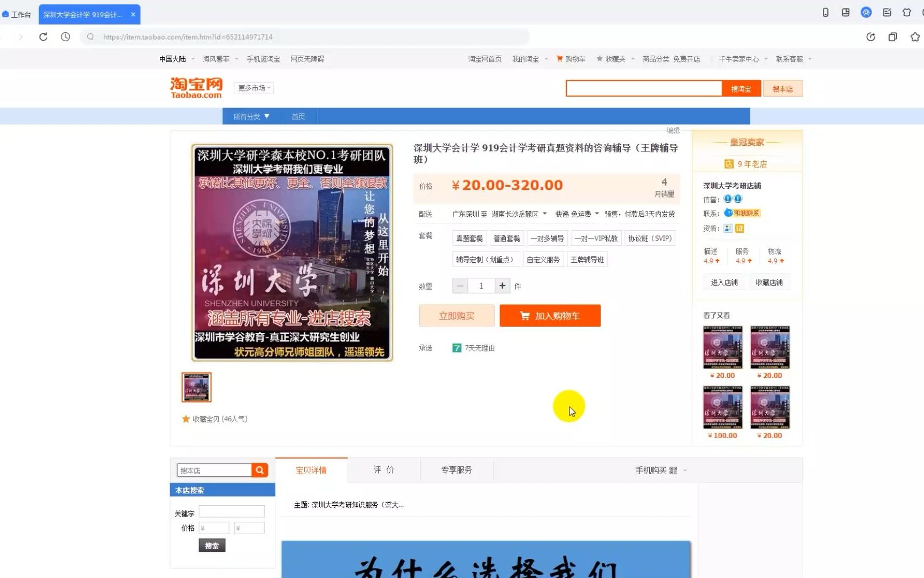Open 网页无障碍 link
The width and height of the screenshot is (924, 578).
pyautogui.click(x=307, y=59)
